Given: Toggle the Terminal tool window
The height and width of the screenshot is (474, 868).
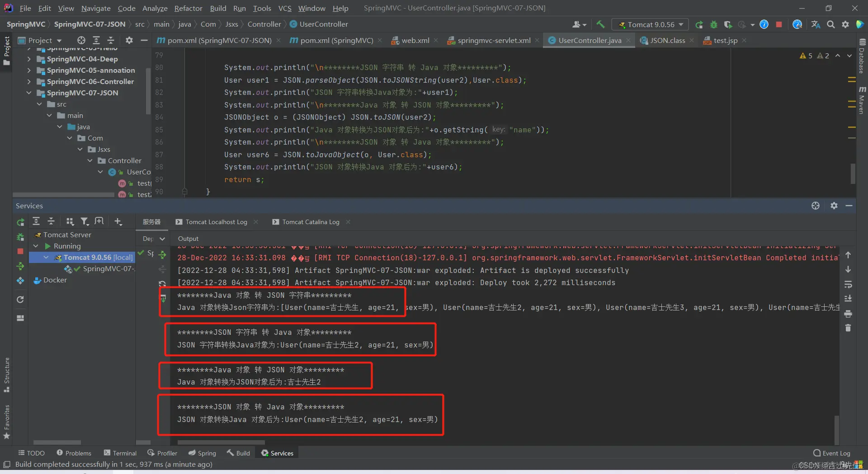Looking at the screenshot, I should 120,453.
